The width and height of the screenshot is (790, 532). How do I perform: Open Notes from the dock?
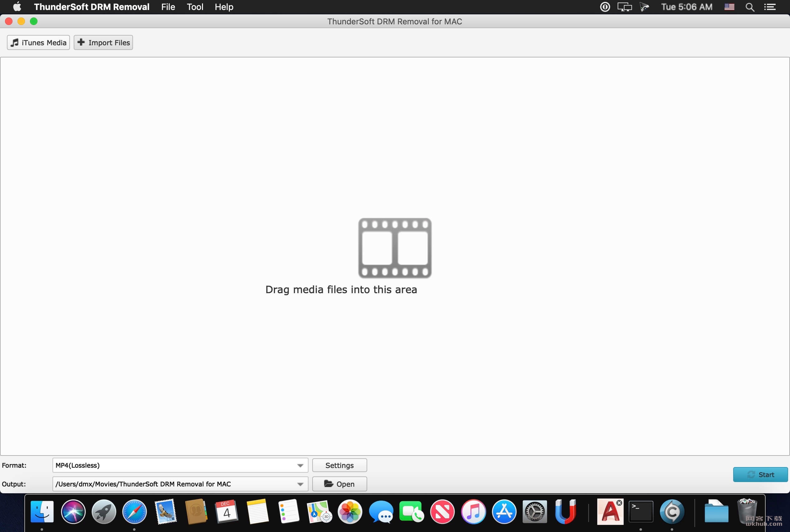point(258,511)
